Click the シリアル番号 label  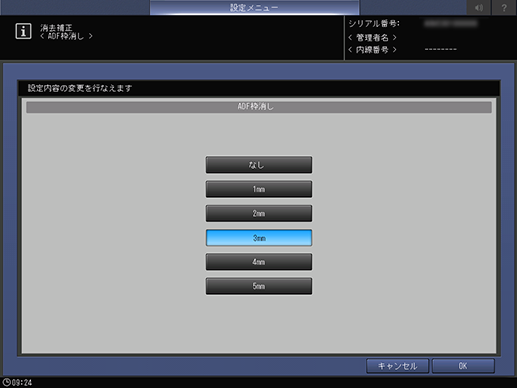point(374,24)
